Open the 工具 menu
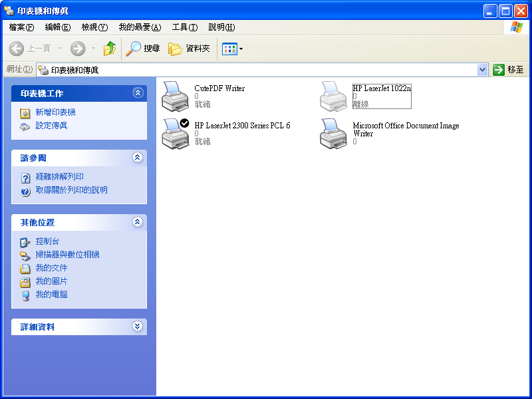 [x=184, y=27]
